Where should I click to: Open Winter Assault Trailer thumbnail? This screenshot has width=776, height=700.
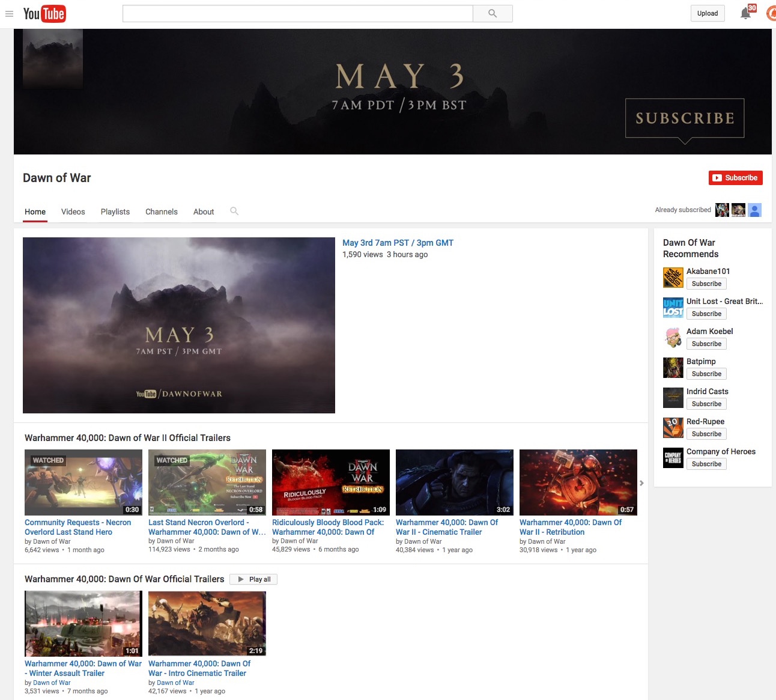(x=83, y=624)
